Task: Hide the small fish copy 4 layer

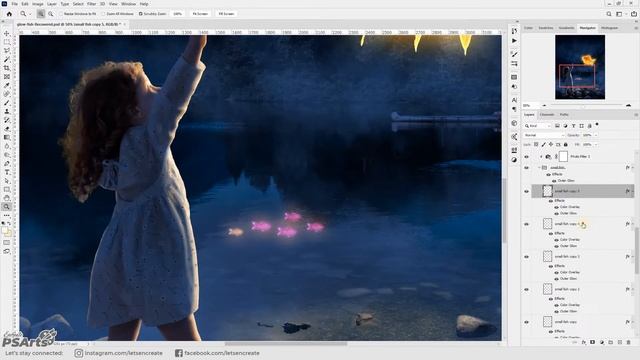Action: (x=526, y=224)
